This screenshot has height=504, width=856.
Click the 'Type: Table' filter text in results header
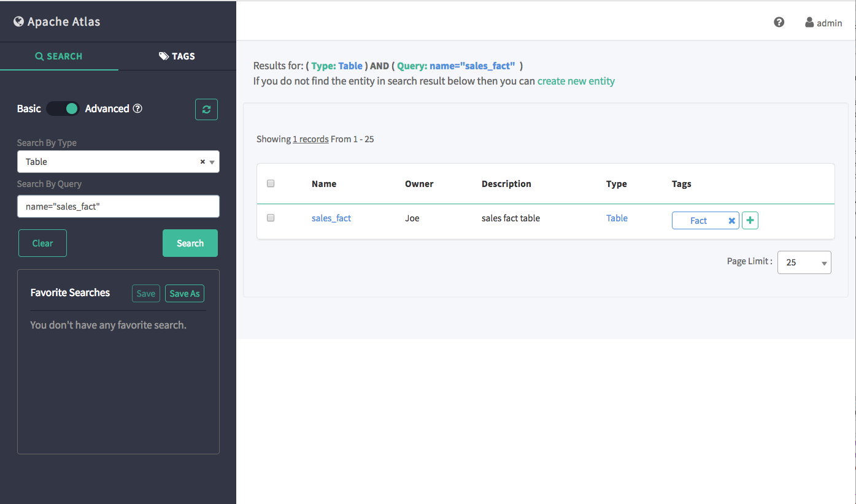[x=337, y=66]
